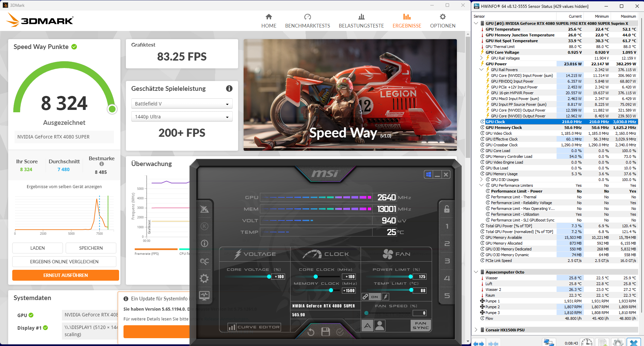Adjust the Core Clock slider handle
This screenshot has height=346, width=644.
tap(316, 277)
